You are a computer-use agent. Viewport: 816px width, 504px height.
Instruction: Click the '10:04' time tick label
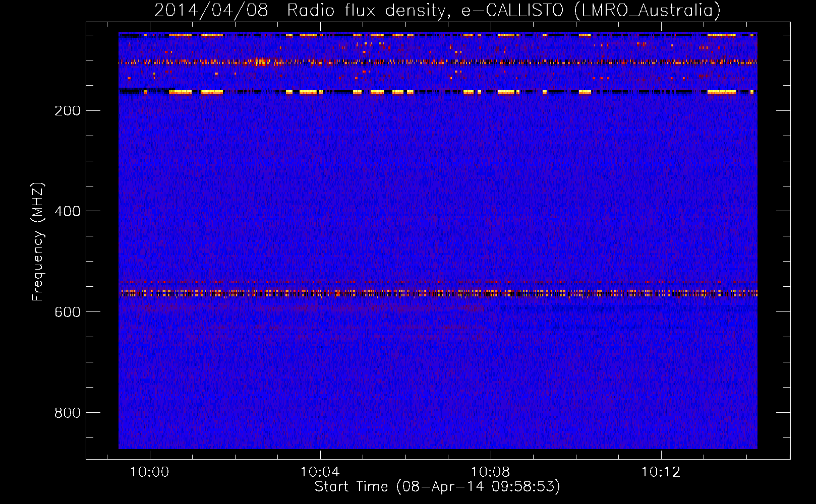click(320, 472)
